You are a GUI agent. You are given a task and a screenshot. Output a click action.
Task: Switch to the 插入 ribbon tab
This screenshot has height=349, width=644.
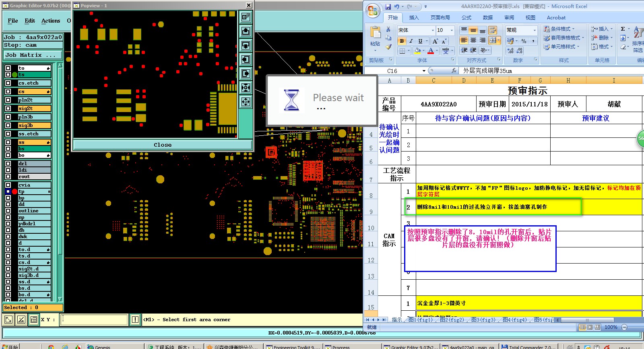click(x=414, y=18)
